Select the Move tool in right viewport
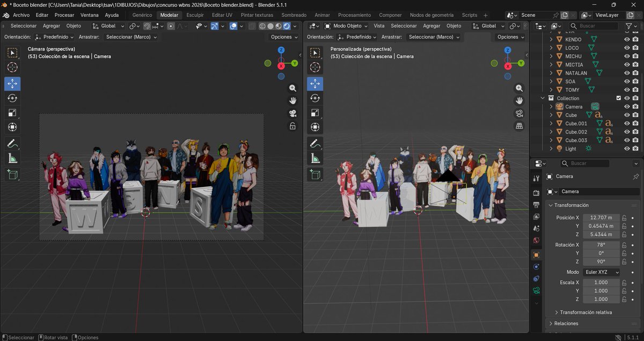644x341 pixels. 315,84
